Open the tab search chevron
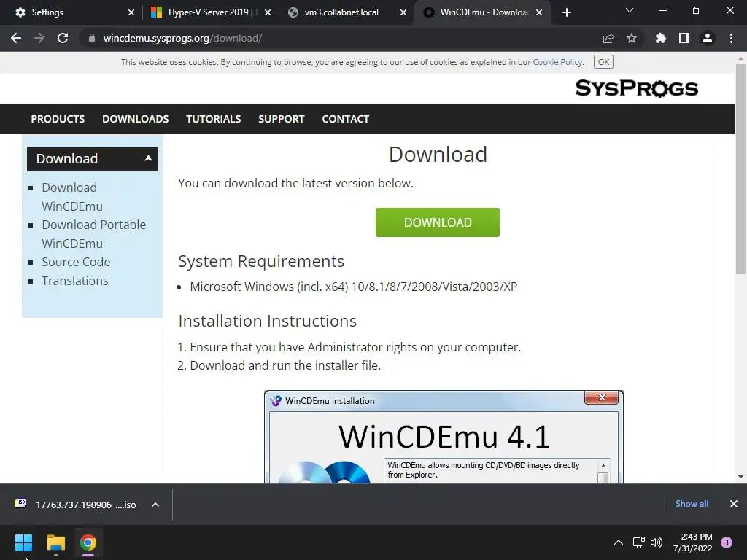This screenshot has height=560, width=747. [x=630, y=10]
